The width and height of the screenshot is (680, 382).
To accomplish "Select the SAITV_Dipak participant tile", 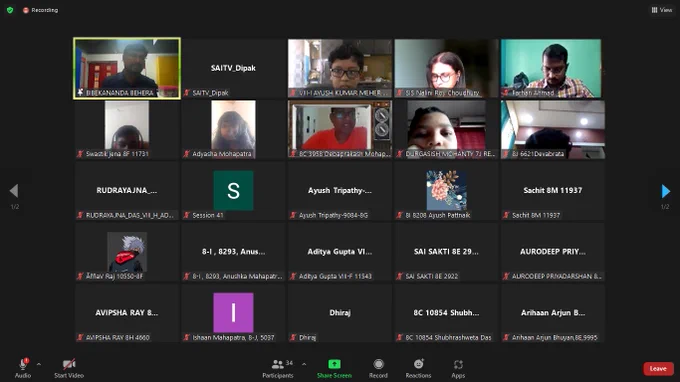I will coord(233,68).
